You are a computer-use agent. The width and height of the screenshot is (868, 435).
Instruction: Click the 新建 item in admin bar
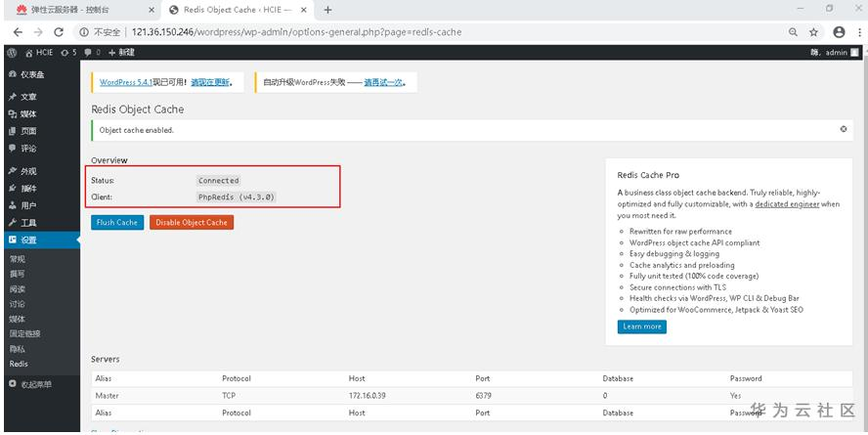click(121, 53)
